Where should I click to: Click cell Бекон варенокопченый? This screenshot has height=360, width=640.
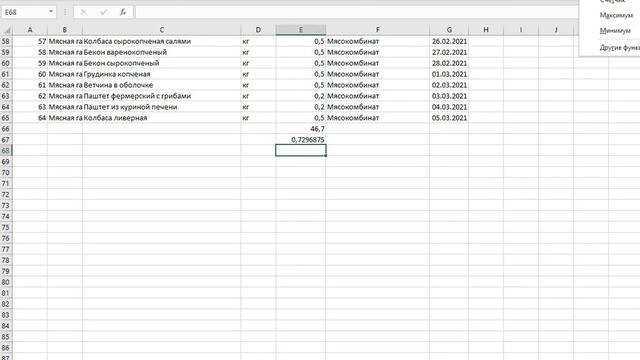pos(162,52)
